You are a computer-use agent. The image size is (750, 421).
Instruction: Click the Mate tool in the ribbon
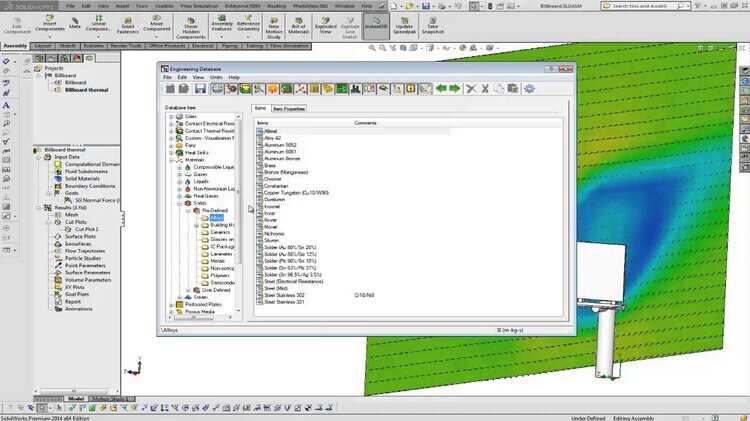(x=77, y=25)
